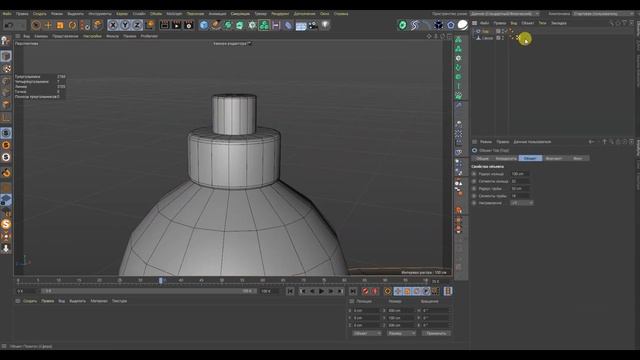640x360 pixels.
Task: Switch to Координаты tab in attributes
Action: (506, 158)
